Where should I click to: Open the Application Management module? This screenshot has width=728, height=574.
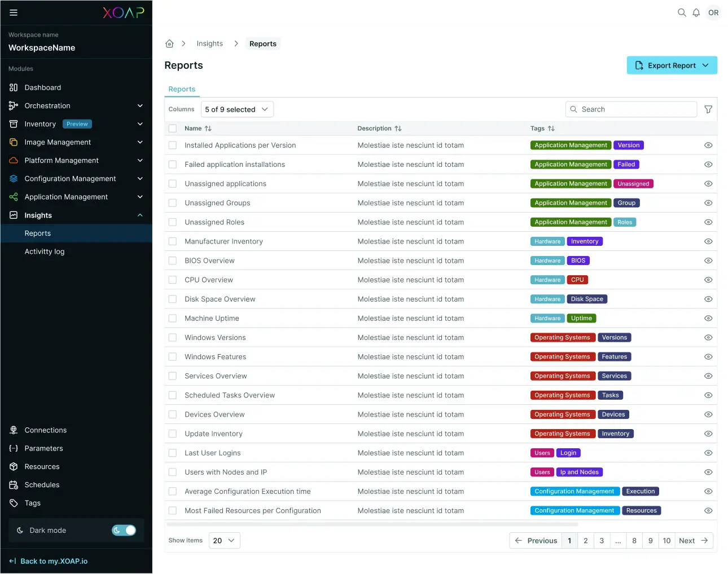pyautogui.click(x=66, y=197)
